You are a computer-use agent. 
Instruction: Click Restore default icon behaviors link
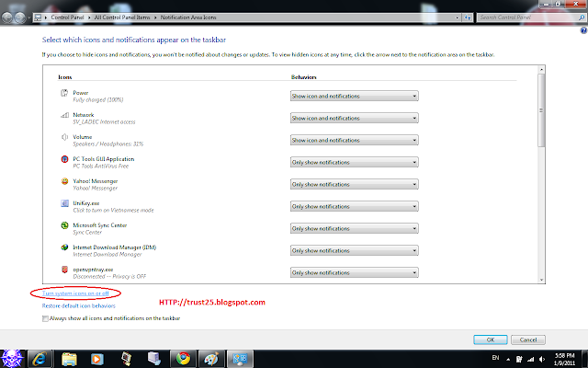click(78, 306)
